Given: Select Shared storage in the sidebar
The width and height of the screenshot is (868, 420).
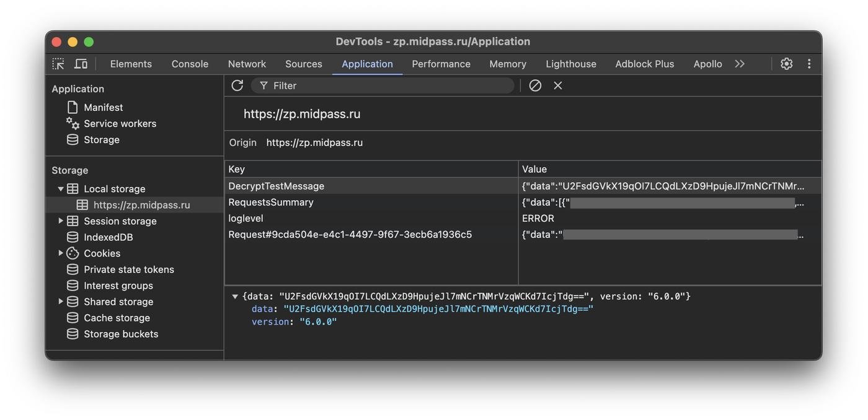Looking at the screenshot, I should 118,302.
